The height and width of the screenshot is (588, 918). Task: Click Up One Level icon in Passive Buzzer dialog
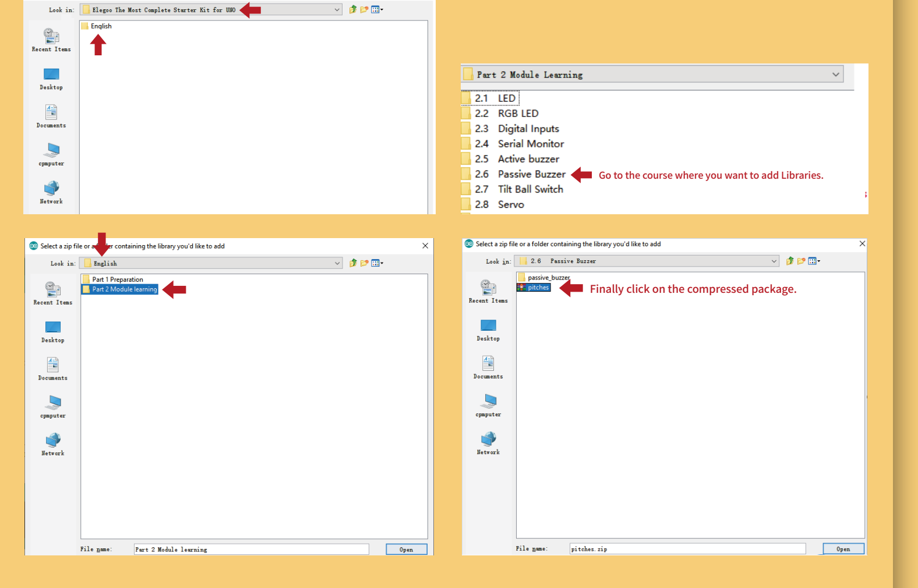(790, 261)
